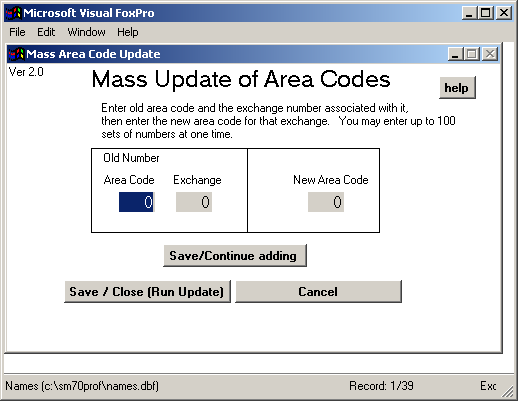The height and width of the screenshot is (401, 518).
Task: Click Save / Close (Run Update)
Action: 147,291
